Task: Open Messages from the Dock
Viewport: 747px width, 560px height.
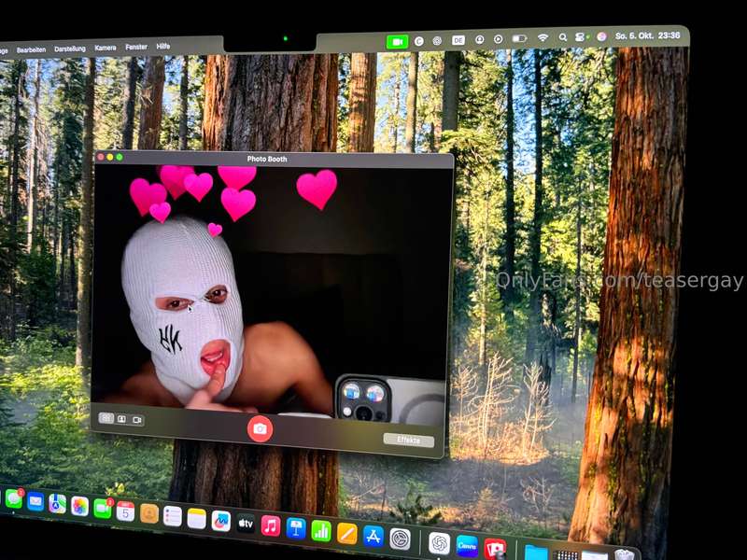Action: [13, 498]
